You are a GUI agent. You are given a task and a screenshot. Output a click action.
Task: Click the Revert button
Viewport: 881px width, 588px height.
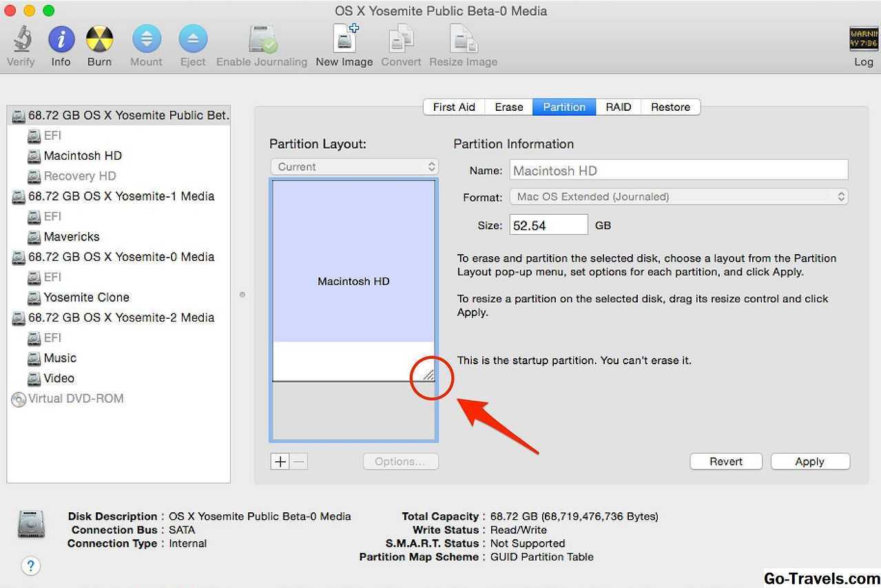(x=726, y=462)
